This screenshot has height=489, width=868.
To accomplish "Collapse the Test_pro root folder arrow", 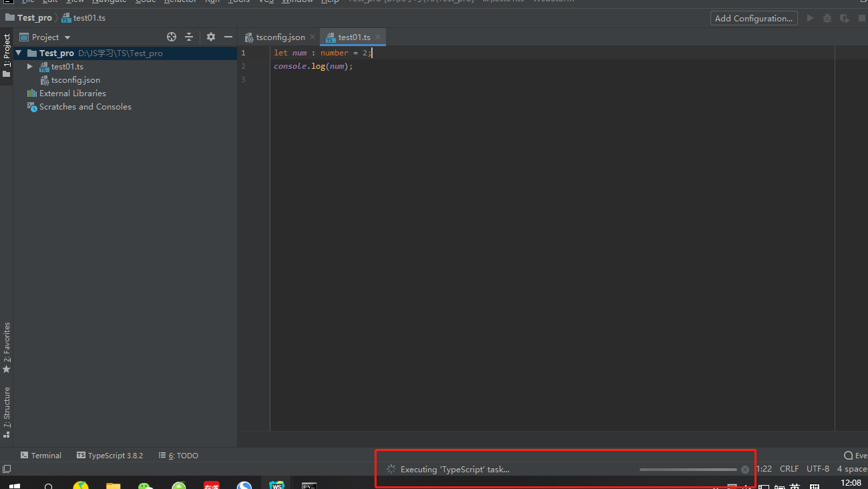I will [x=18, y=53].
